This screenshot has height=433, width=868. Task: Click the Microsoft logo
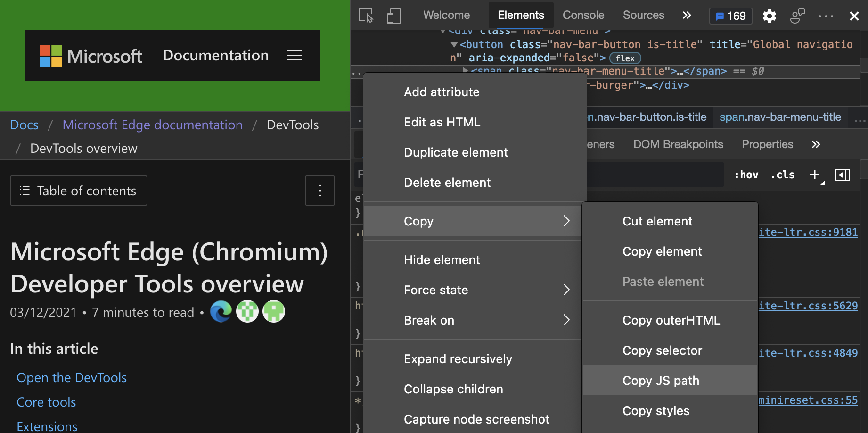point(91,56)
